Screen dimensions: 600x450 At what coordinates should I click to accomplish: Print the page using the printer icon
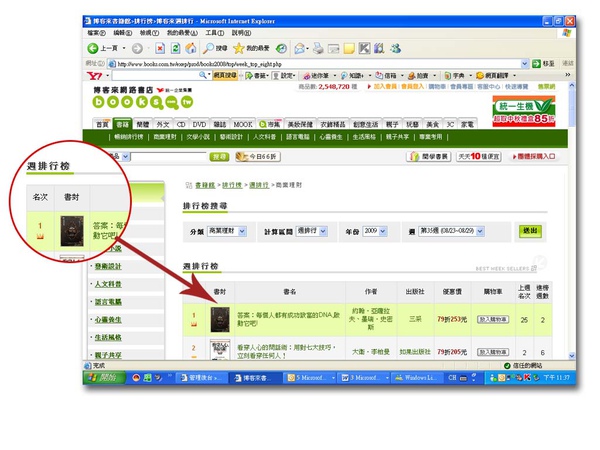pyautogui.click(x=318, y=48)
